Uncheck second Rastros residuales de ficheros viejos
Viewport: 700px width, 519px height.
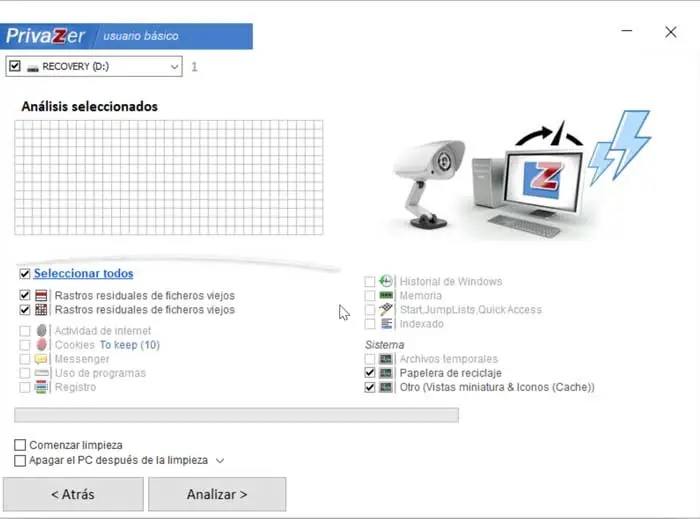click(x=25, y=310)
